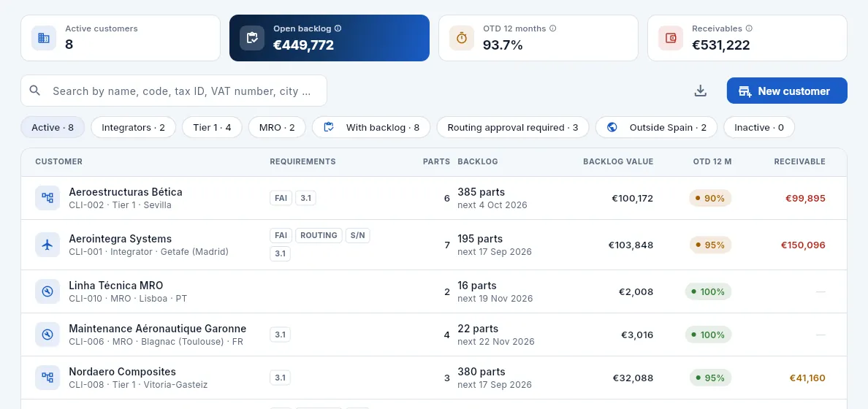The image size is (868, 409).
Task: Click the Aeroestructuras Bética tier icon
Action: [47, 198]
